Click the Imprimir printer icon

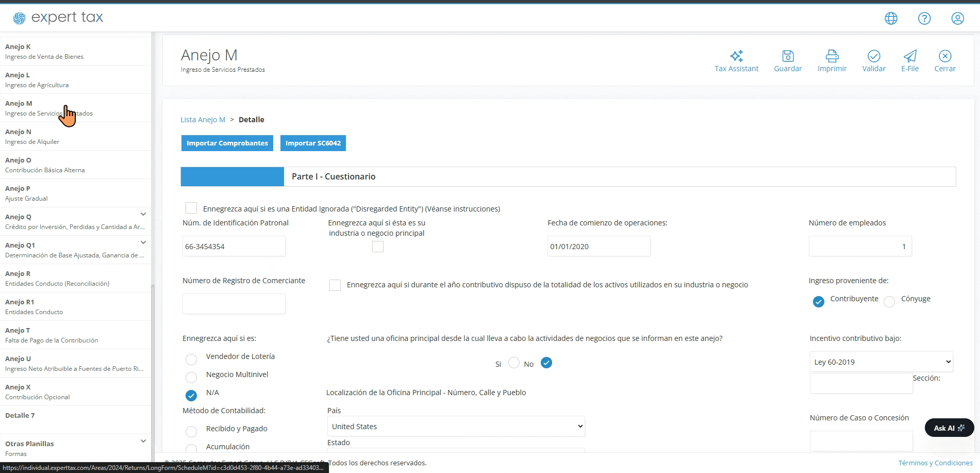[x=832, y=56]
